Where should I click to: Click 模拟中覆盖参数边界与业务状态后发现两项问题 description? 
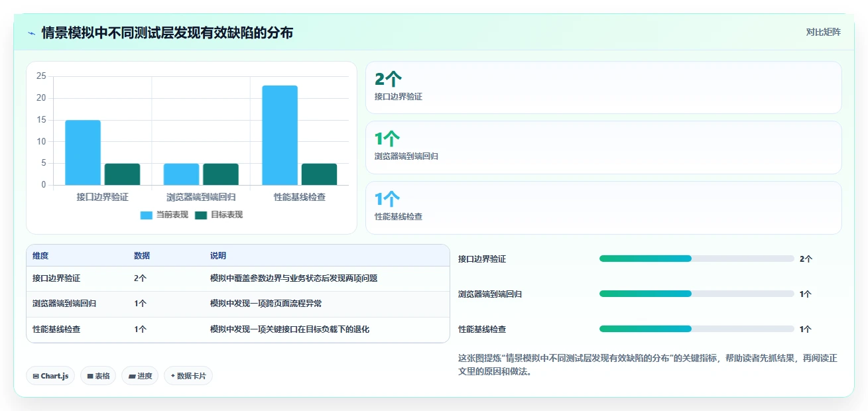[x=294, y=278]
